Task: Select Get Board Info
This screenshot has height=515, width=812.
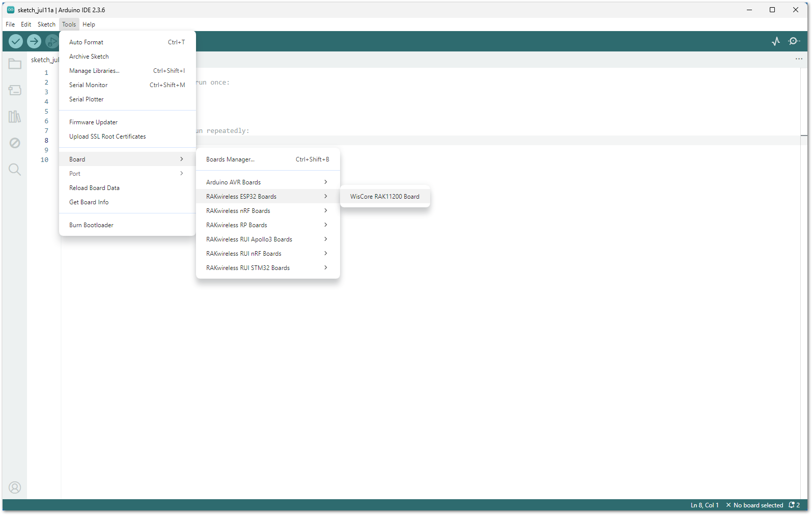Action: (x=127, y=202)
